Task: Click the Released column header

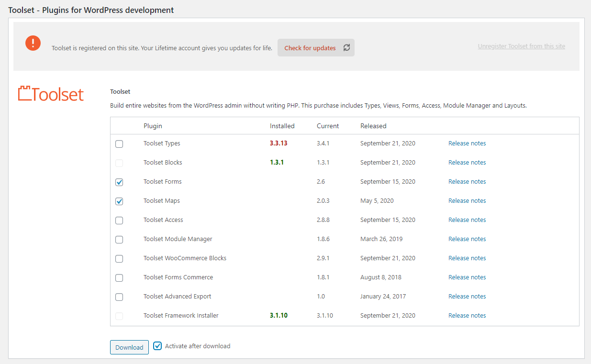Action: coord(373,126)
